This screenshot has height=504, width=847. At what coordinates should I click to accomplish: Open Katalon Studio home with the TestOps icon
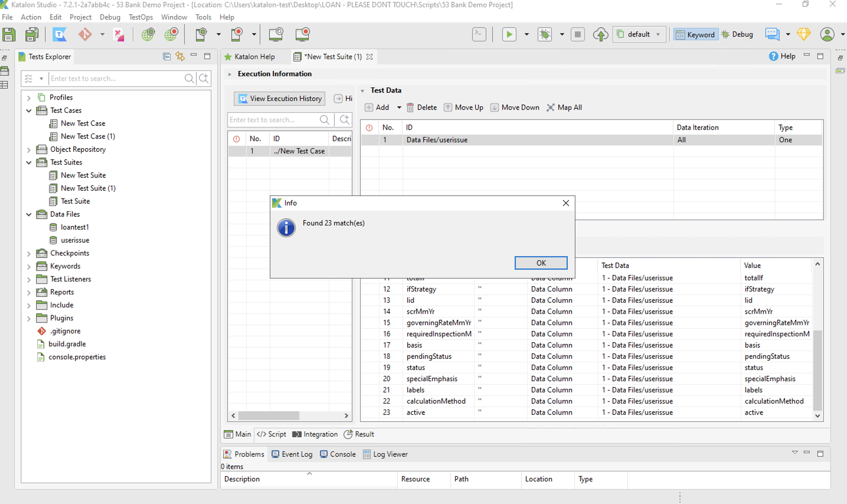coord(59,34)
